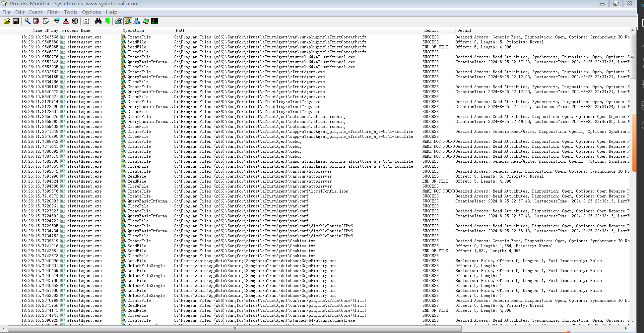Click the Operation column header
Viewport: 644px width, 333px height.
147,30
